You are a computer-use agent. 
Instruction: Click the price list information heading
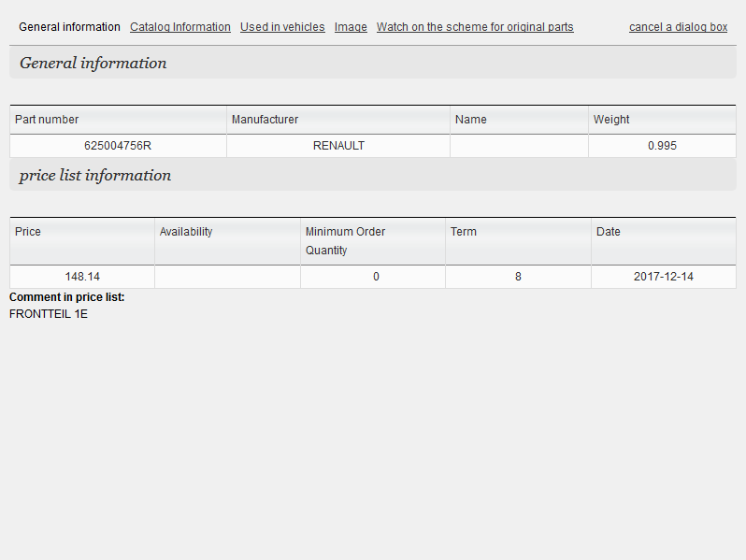pos(95,176)
